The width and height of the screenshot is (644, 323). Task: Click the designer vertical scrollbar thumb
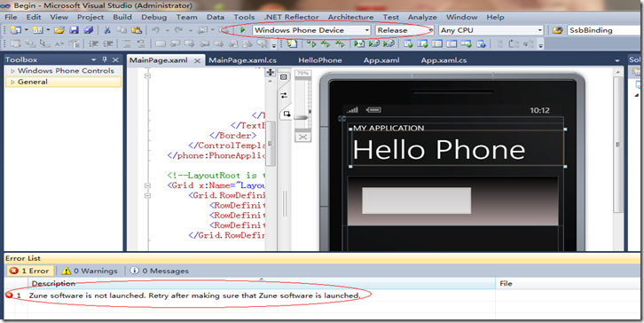tap(617, 145)
